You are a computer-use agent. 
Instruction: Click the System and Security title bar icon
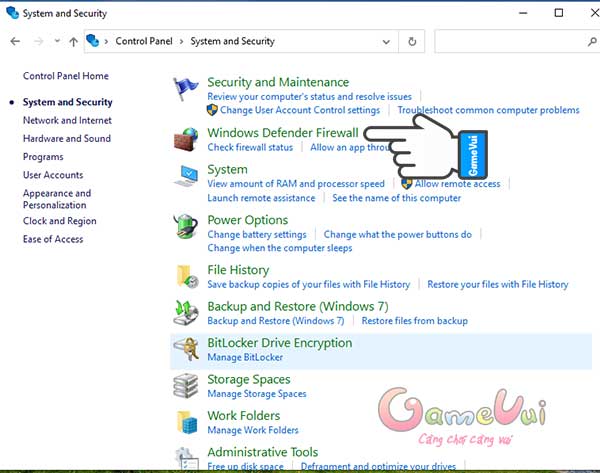13,13
